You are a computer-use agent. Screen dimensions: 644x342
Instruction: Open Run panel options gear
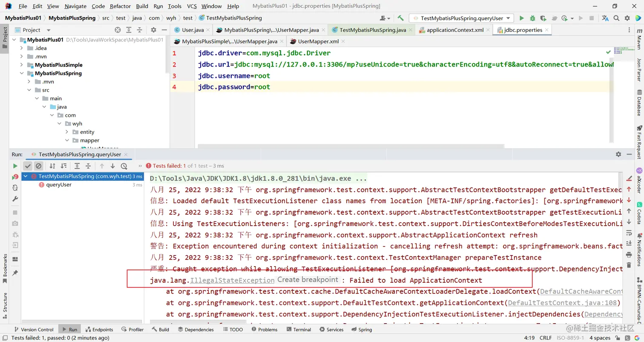[x=618, y=154]
